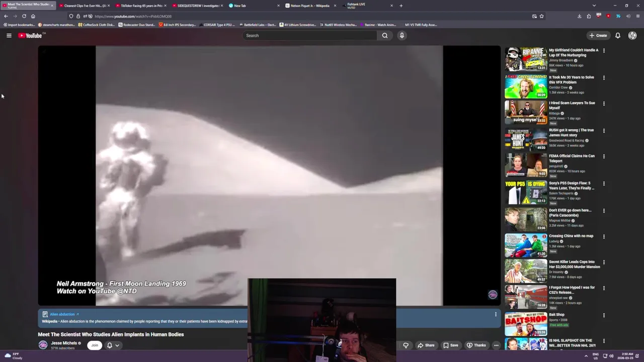The width and height of the screenshot is (644, 362).
Task: Switch to Cleanest Clips I've Ever Hit tab
Action: 84,6
